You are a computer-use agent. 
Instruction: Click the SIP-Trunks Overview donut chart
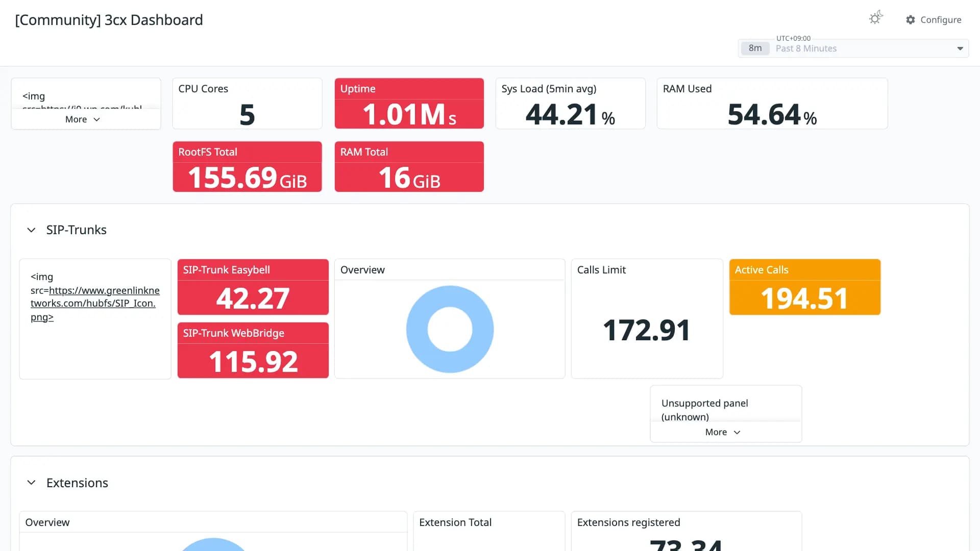450,329
